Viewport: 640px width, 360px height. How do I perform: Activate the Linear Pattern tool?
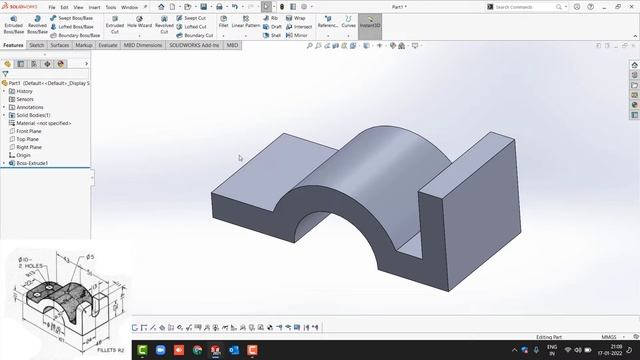[x=246, y=22]
